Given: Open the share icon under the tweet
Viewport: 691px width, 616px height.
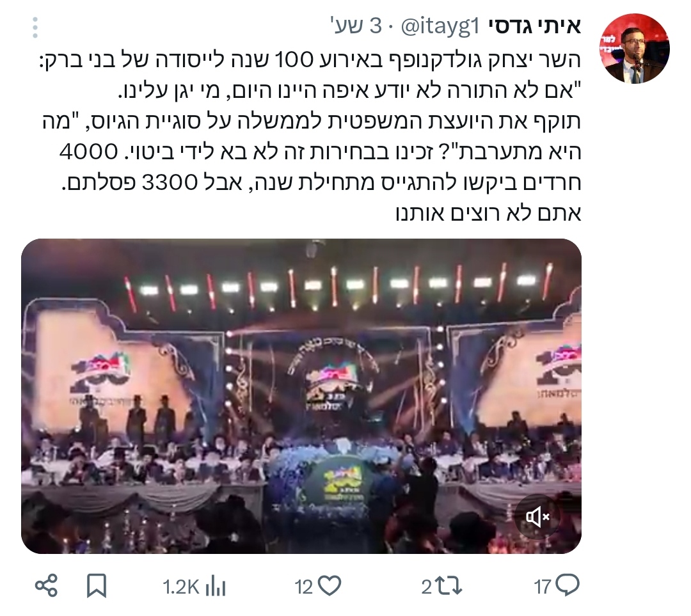Looking at the screenshot, I should 46,585.
